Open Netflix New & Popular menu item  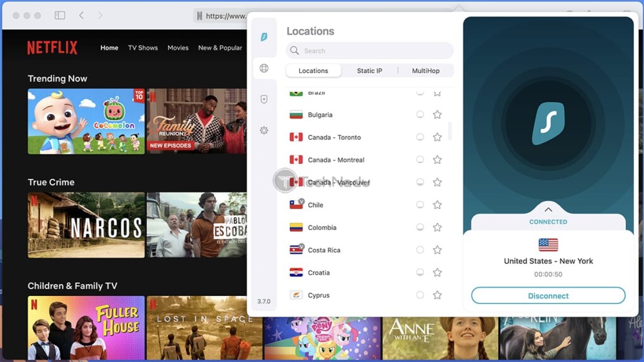pyautogui.click(x=220, y=48)
